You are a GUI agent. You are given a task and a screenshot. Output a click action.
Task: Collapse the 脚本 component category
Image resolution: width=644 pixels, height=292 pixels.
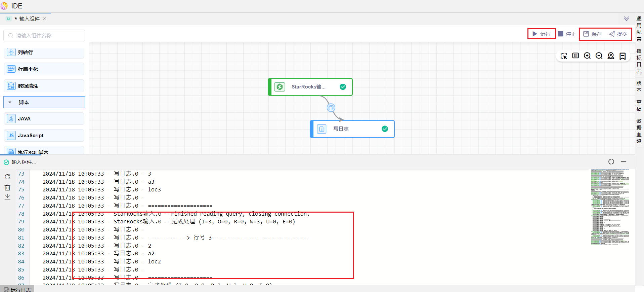click(x=10, y=102)
